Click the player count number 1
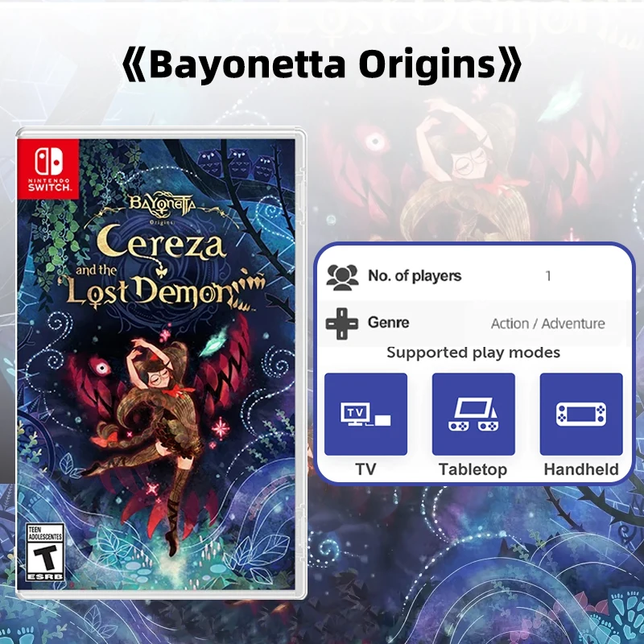Viewport: 644px width, 644px height. [548, 276]
